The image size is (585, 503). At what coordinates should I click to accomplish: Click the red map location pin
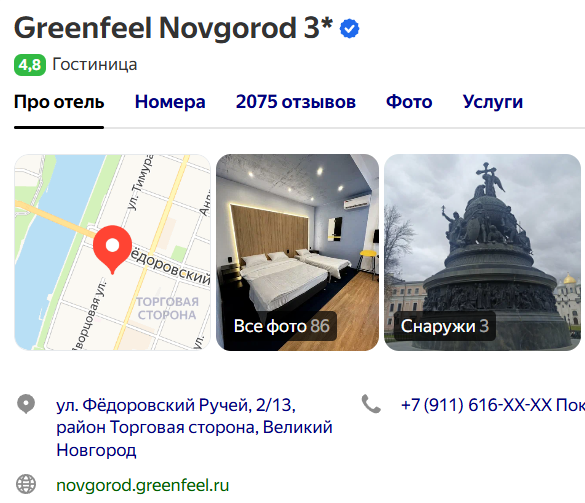tap(112, 249)
